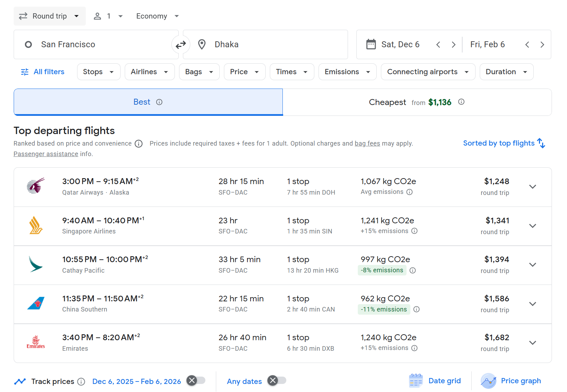Click the Singapore Airlines logo
The image size is (567, 392).
36,225
